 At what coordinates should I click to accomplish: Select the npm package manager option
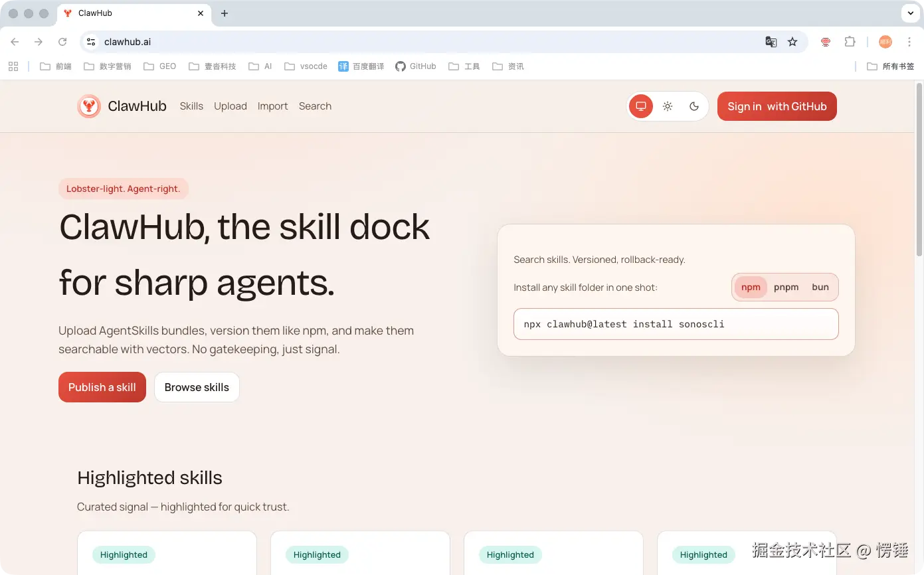pos(751,287)
